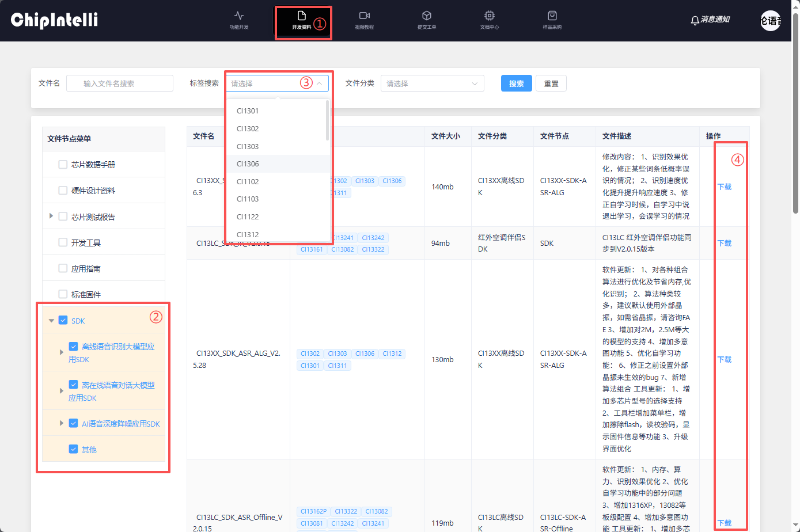Choose CI1102 in the dropdown list
The image size is (800, 532).
[248, 181]
